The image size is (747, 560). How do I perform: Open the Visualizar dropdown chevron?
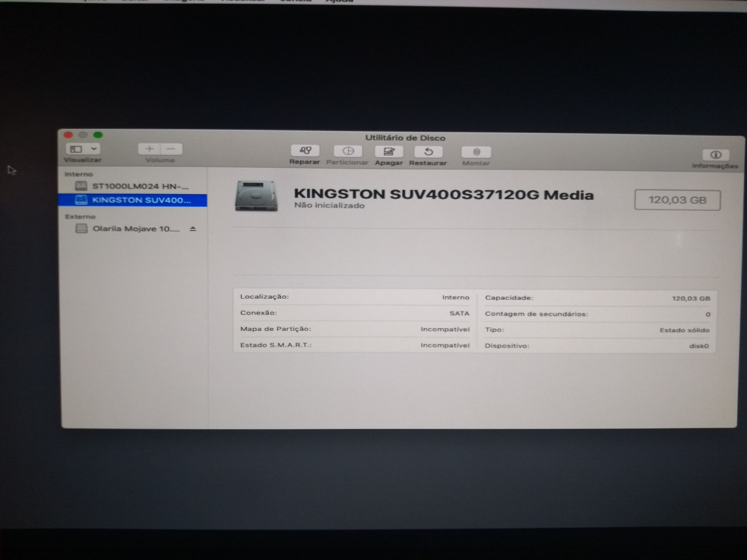[94, 149]
